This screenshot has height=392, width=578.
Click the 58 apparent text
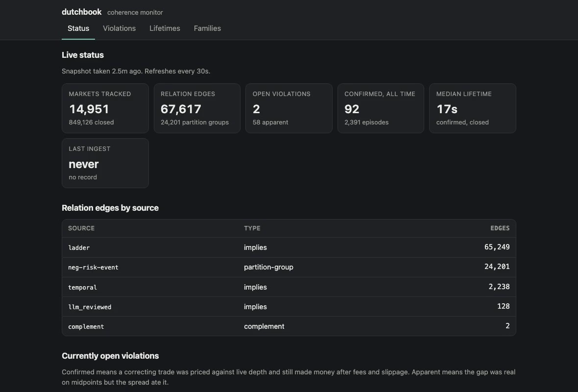270,122
